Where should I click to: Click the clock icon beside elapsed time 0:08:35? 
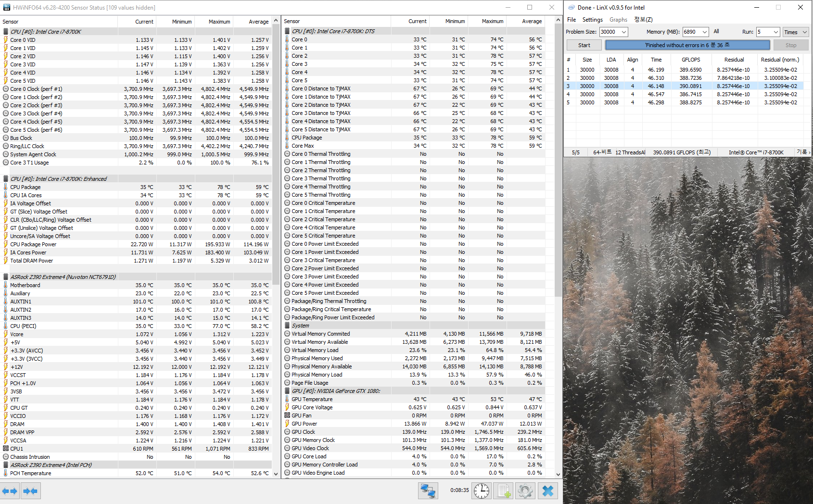pyautogui.click(x=481, y=491)
